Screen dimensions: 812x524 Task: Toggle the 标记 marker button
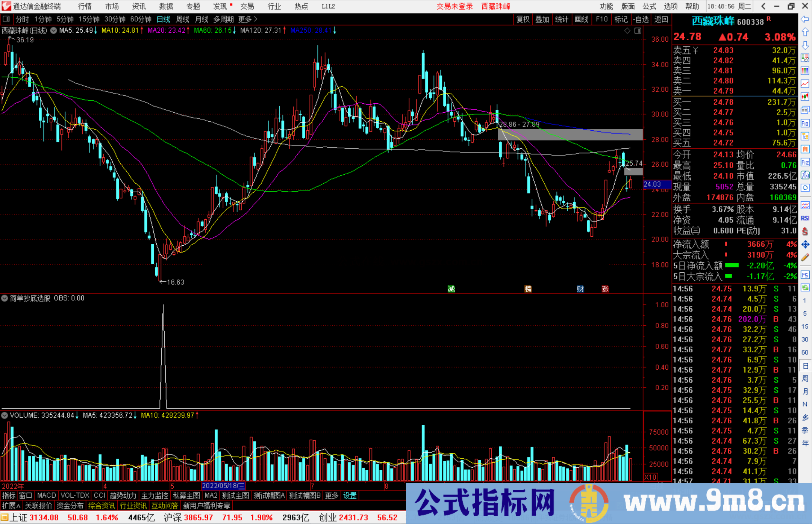(x=621, y=19)
